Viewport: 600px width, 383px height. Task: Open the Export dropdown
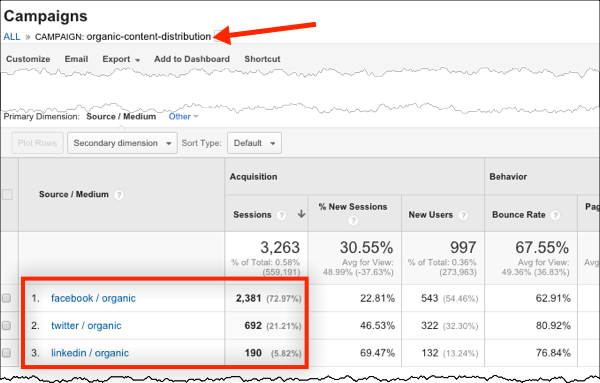(x=121, y=59)
